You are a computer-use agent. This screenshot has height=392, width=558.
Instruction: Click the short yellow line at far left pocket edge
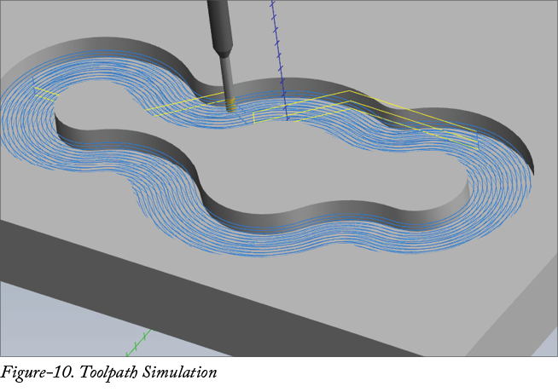pos(44,90)
